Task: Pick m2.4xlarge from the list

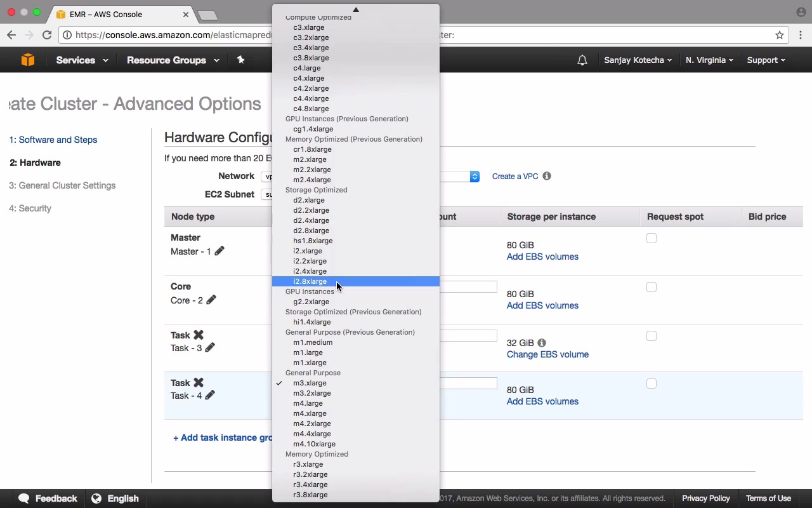Action: coord(356,180)
